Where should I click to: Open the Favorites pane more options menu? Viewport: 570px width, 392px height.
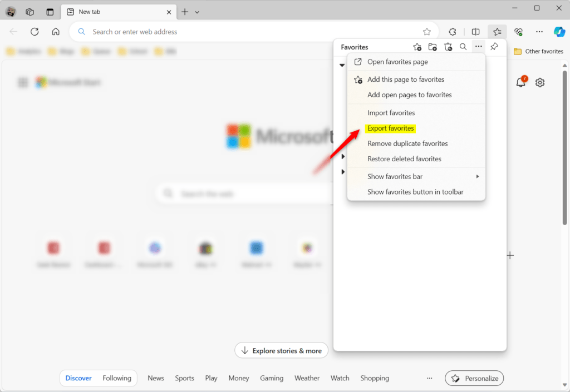[478, 47]
